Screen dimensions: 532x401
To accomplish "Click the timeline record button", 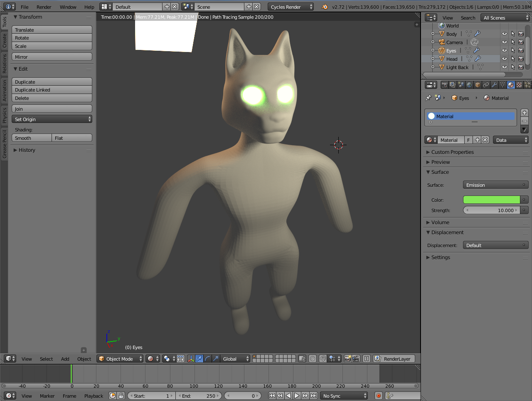I will click(x=378, y=396).
